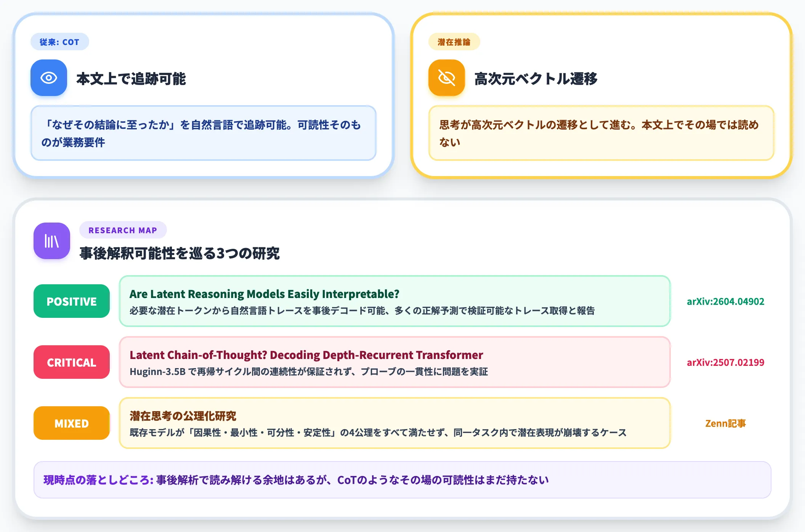Click the blue box about 可読性そのものが業務要件

[x=204, y=133]
